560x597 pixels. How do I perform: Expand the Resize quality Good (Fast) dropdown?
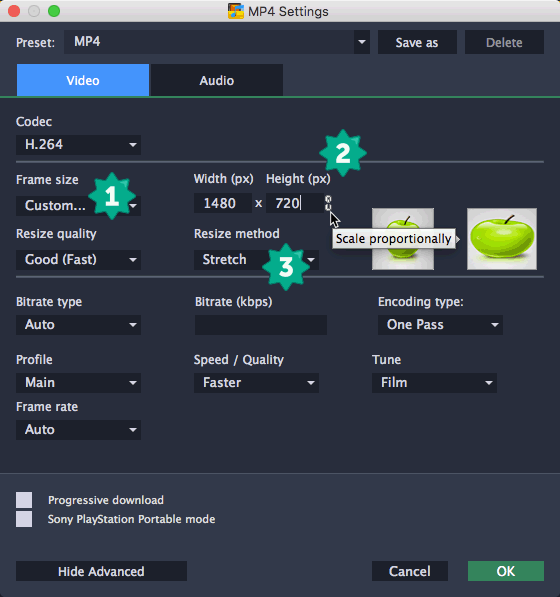pos(78,260)
